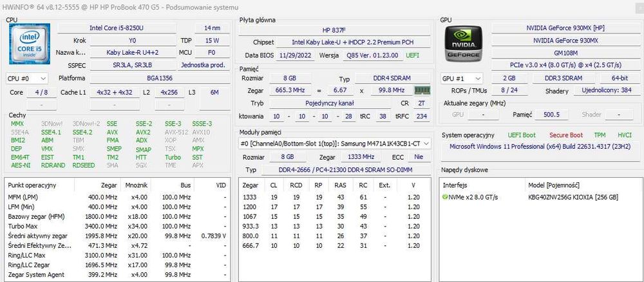Select the 666.7 memory timing row
This screenshot has width=644, height=282.
(334, 246)
